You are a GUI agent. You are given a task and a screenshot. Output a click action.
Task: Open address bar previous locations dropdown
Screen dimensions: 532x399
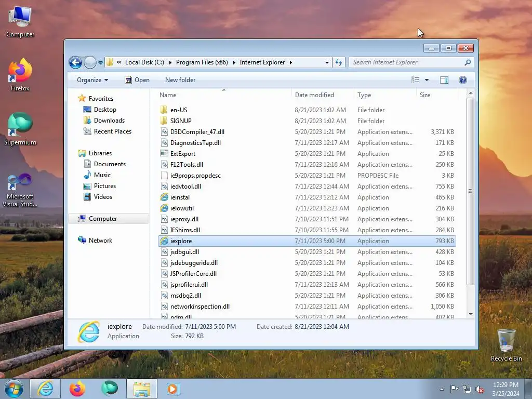pyautogui.click(x=327, y=62)
